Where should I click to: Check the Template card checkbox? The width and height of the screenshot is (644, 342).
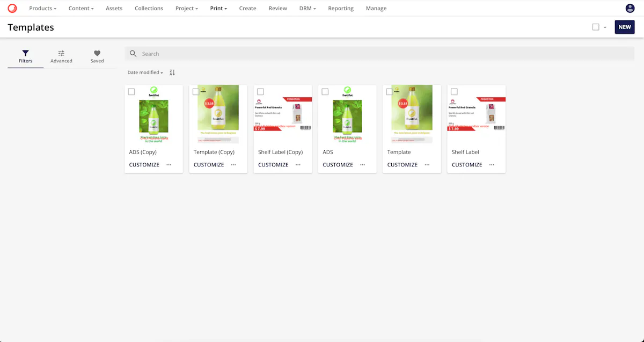pos(390,92)
